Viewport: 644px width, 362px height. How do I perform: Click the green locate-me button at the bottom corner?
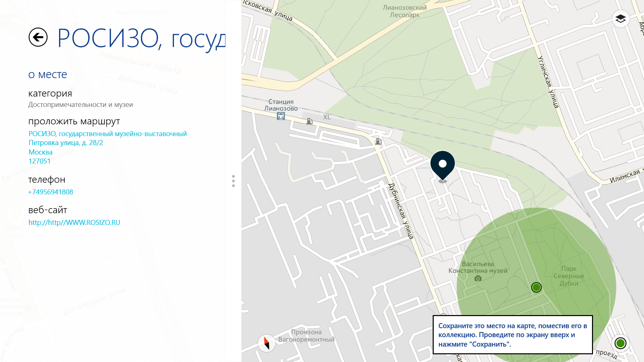pyautogui.click(x=621, y=343)
